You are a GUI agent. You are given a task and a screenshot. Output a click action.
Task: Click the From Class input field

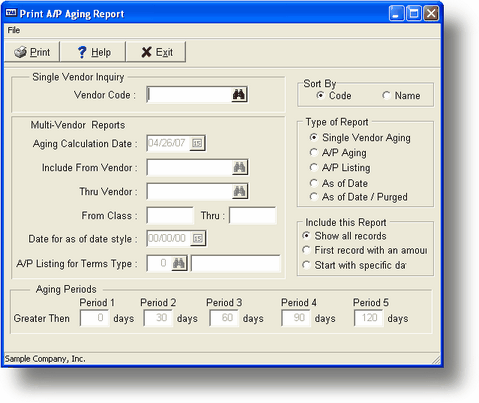point(170,215)
